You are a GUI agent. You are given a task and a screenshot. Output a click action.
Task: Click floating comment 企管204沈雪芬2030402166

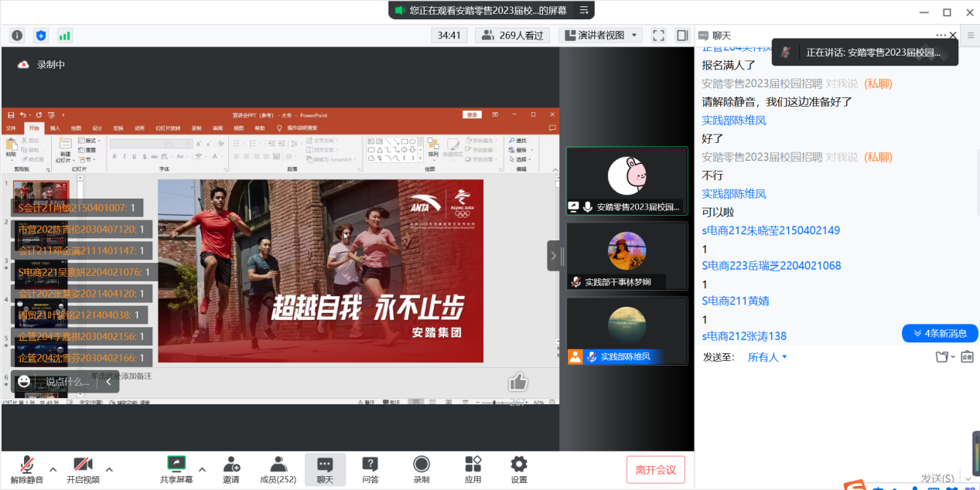[x=81, y=358]
